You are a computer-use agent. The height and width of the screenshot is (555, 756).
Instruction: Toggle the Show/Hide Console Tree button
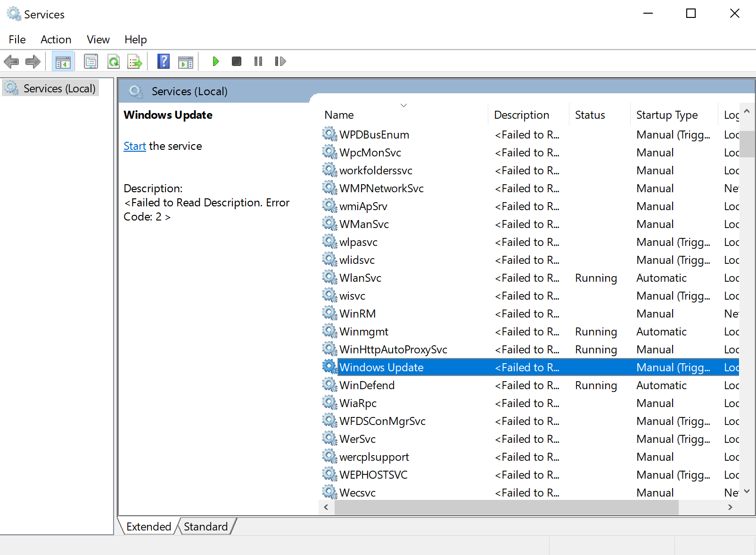(x=63, y=61)
